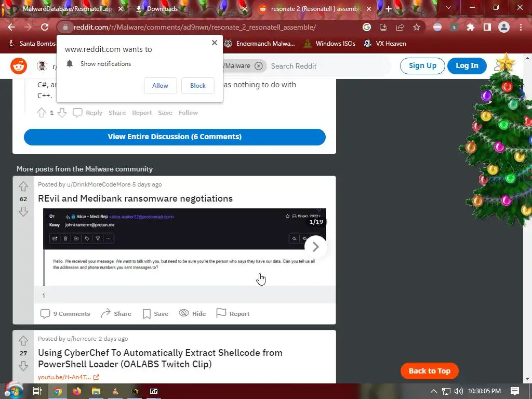This screenshot has width=532, height=399.
Task: Go back to the previous page
Action: coord(11,27)
